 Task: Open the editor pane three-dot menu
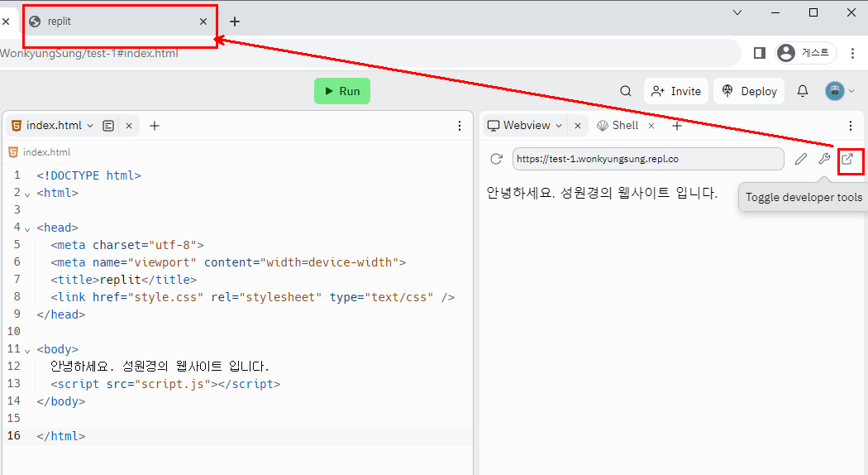pos(460,126)
